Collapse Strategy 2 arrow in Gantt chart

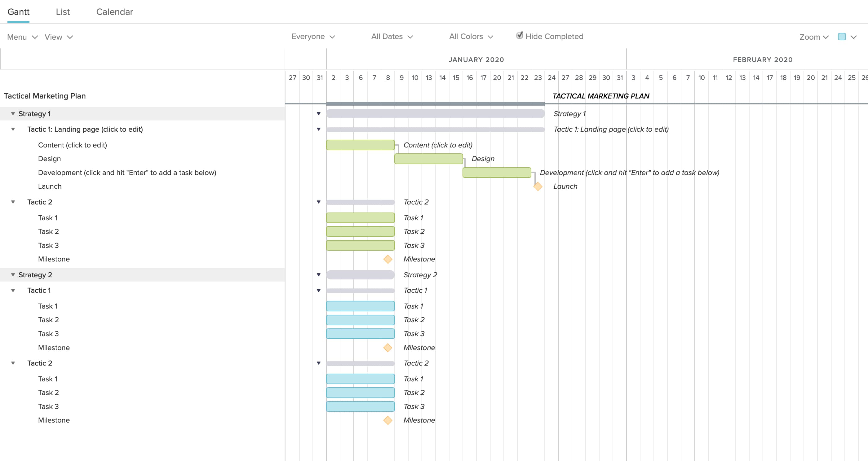[318, 275]
